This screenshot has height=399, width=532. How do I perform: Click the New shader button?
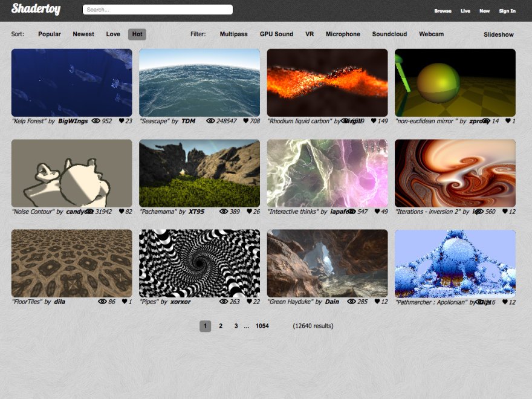(484, 10)
